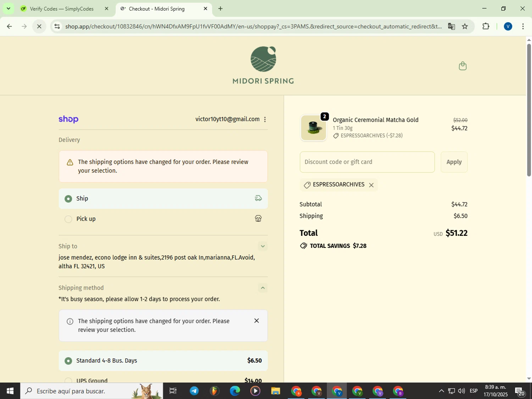This screenshot has width=532, height=399.
Task: Click the Organic Ceremonial Matcha Gold thumbnail
Action: coord(313,128)
